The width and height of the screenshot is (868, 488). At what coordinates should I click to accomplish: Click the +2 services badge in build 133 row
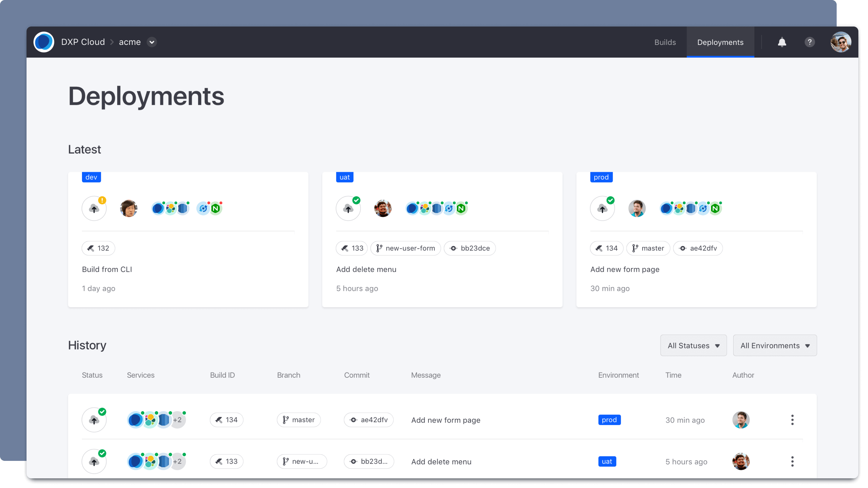coord(177,461)
